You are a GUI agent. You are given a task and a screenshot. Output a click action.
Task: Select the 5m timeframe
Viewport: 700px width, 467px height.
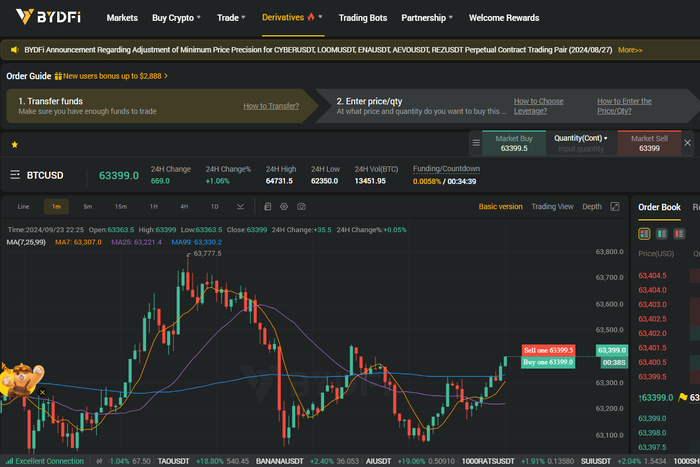88,207
